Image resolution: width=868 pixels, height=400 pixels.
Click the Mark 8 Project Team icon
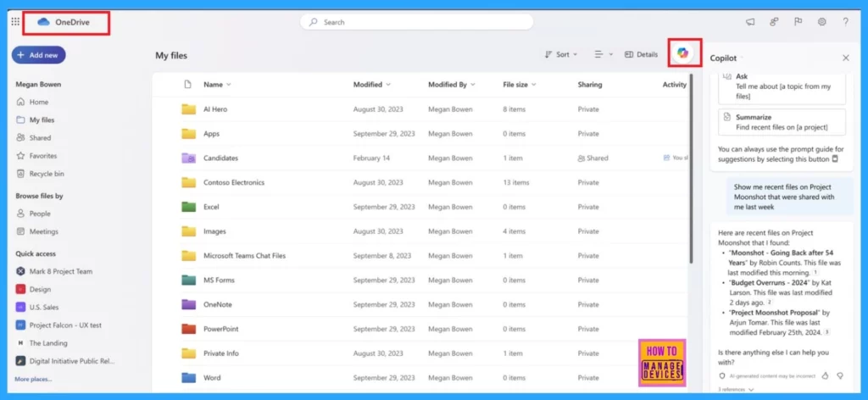coord(20,271)
